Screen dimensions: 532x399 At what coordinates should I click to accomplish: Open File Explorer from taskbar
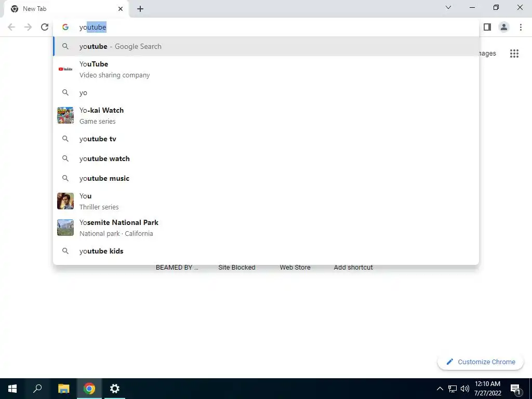(x=63, y=389)
